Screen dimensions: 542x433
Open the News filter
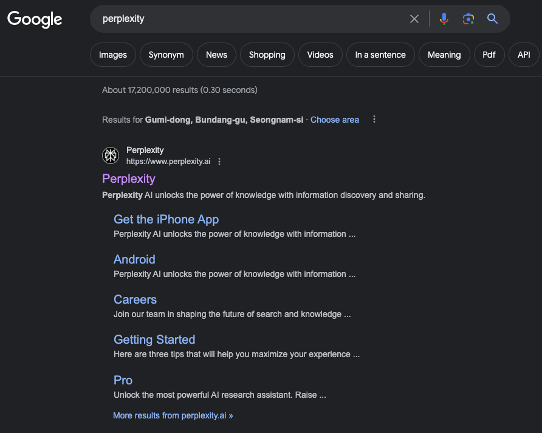pos(216,55)
